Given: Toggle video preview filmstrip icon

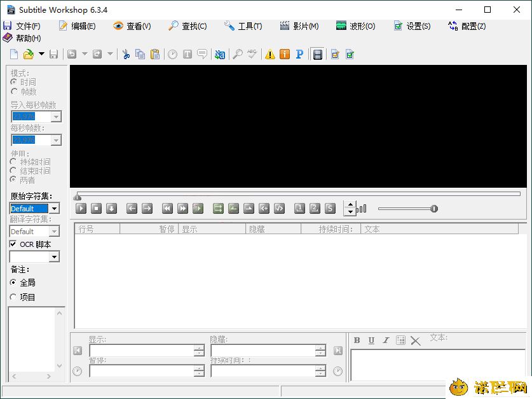Looking at the screenshot, I should tap(318, 54).
